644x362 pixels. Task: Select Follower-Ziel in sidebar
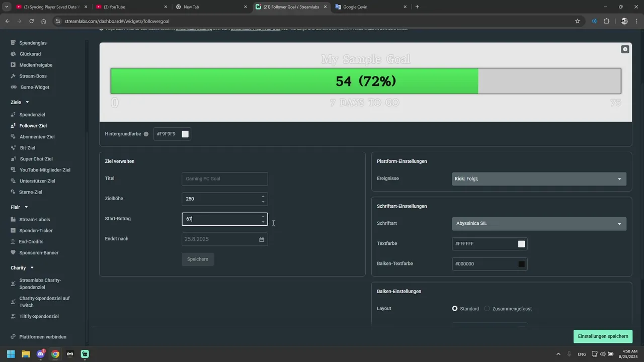click(33, 126)
